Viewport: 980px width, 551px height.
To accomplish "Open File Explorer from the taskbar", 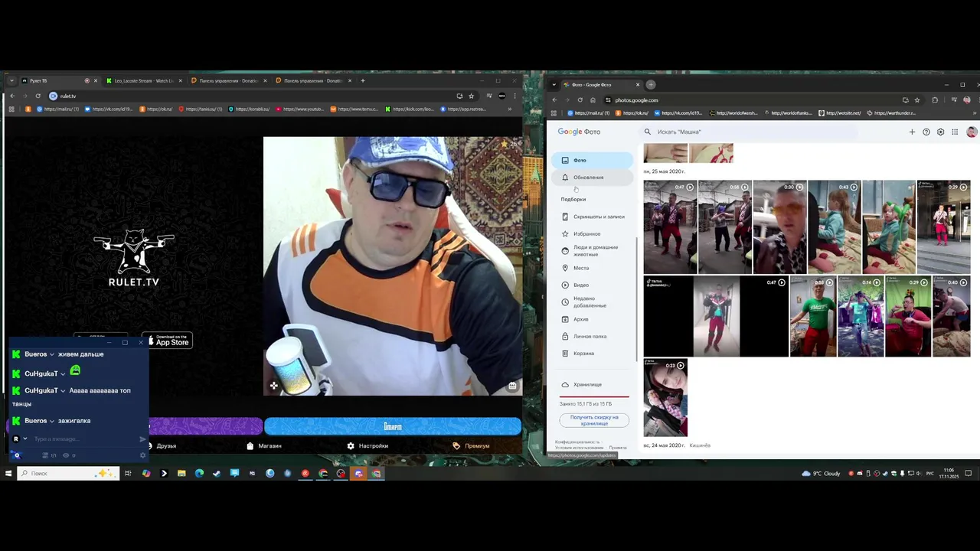I will pyautogui.click(x=181, y=474).
